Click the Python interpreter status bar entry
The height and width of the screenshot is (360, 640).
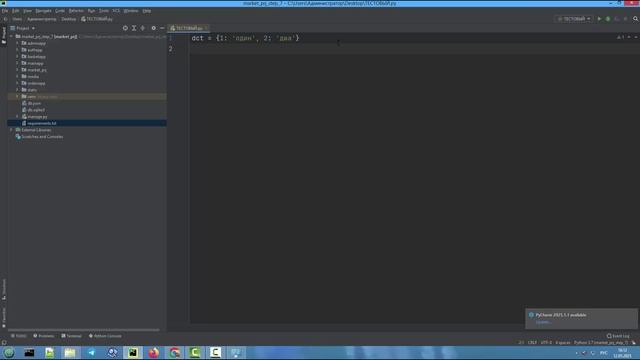[x=601, y=343]
